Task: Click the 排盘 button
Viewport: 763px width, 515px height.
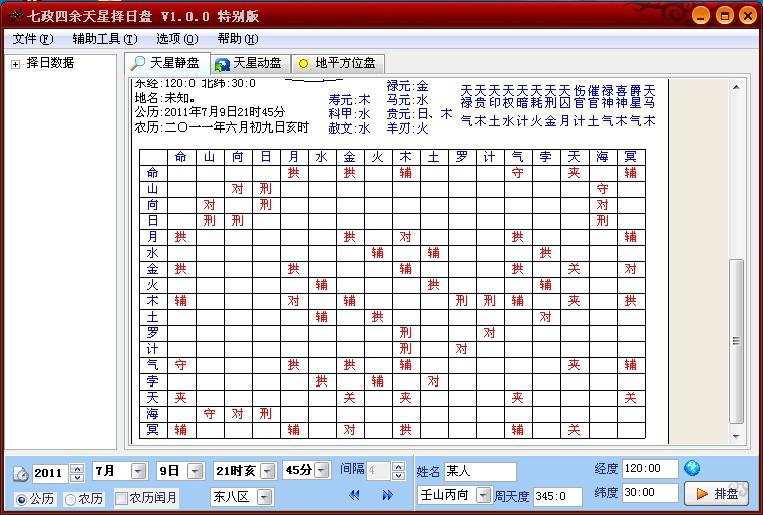Action: (716, 494)
